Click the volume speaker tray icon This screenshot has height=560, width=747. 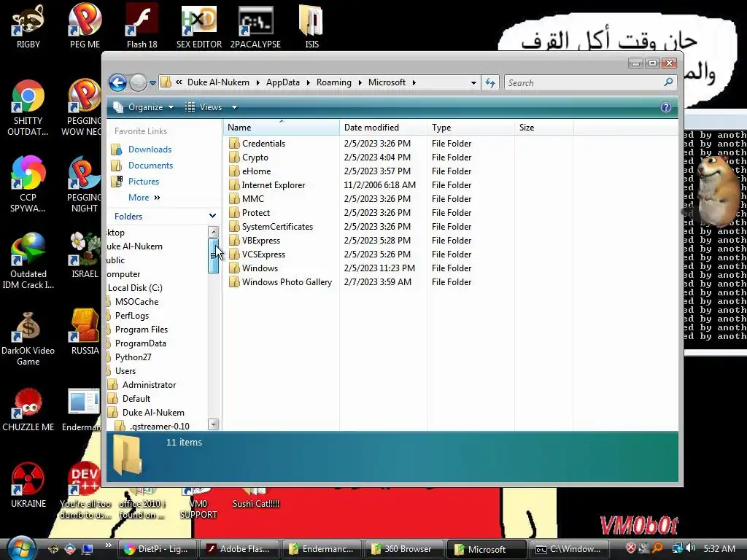click(x=691, y=548)
